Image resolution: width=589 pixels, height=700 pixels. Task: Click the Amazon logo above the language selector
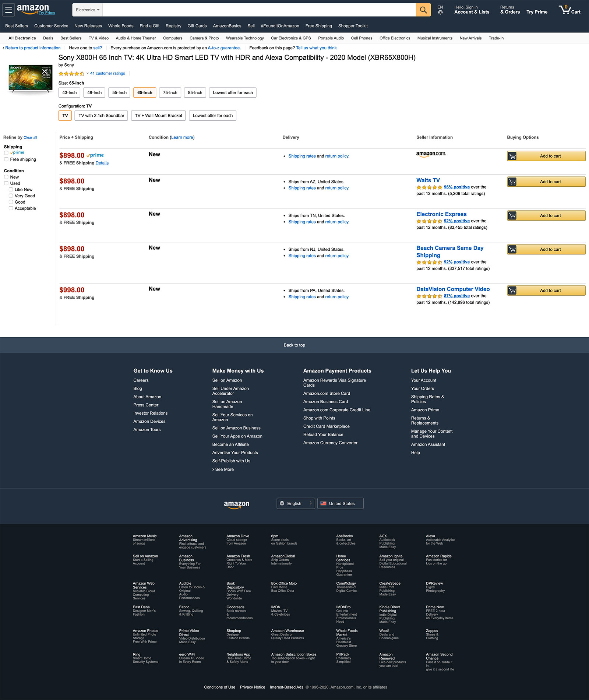[237, 504]
